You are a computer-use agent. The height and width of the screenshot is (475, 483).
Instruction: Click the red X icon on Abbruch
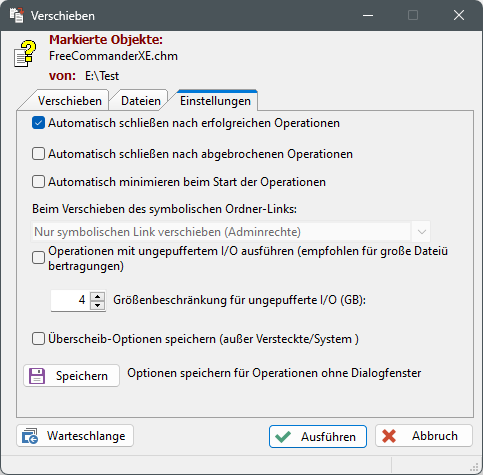(389, 436)
